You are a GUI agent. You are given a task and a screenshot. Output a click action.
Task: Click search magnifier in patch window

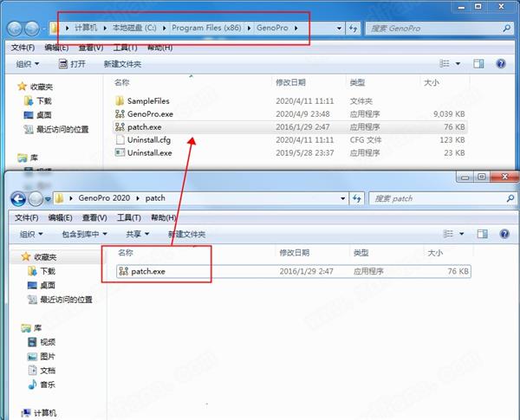coord(510,198)
